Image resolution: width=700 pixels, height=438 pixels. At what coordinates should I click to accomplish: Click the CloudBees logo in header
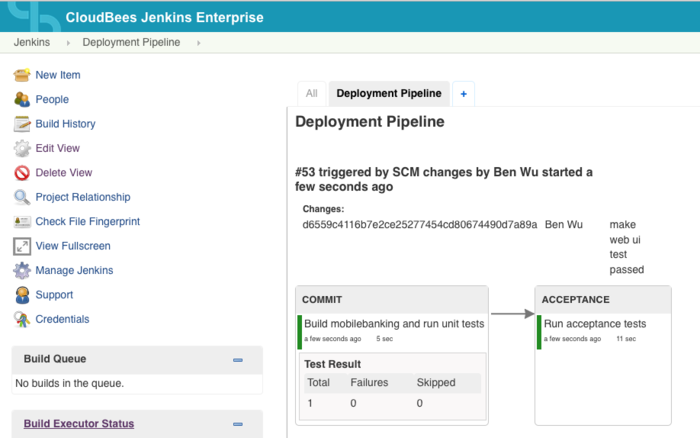click(33, 17)
